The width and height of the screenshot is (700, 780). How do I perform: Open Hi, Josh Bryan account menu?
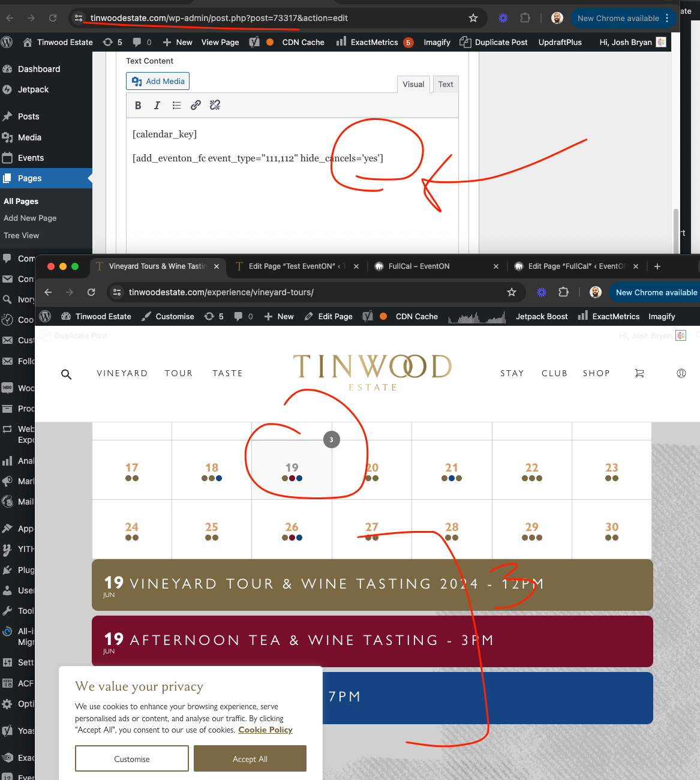click(x=633, y=42)
